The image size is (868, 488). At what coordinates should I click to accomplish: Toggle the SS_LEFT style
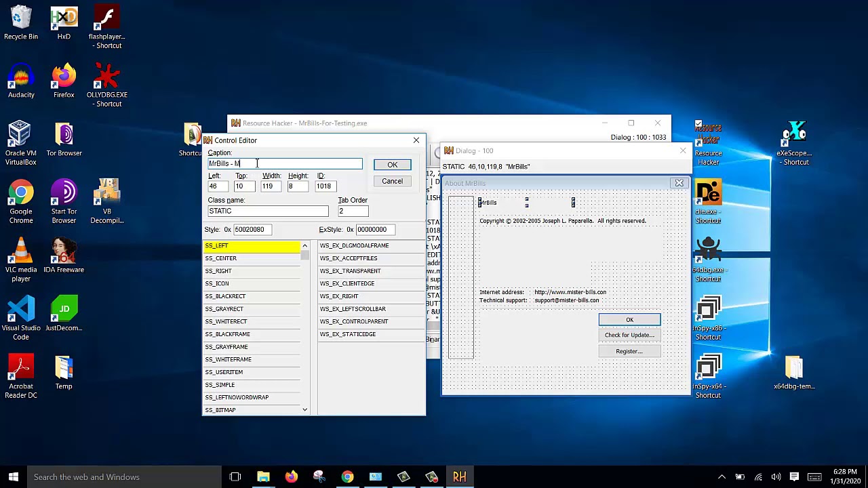pos(252,245)
